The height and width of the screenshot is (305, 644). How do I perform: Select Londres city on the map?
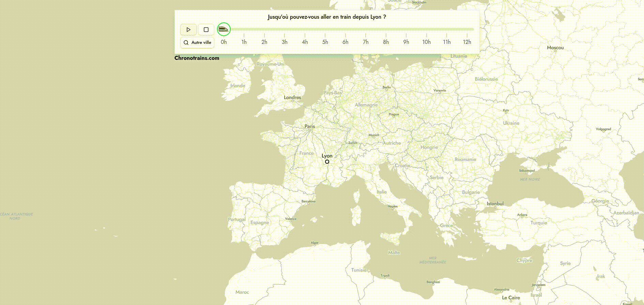tap(292, 98)
